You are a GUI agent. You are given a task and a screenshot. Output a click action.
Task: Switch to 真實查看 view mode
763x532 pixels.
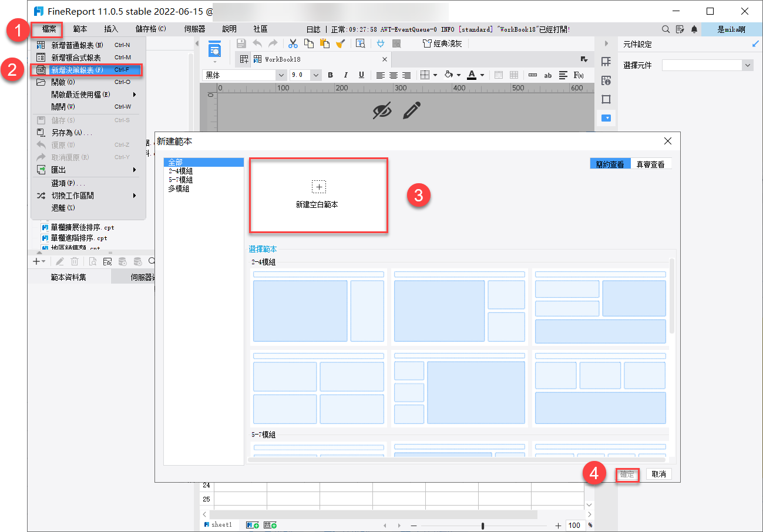[x=651, y=164]
